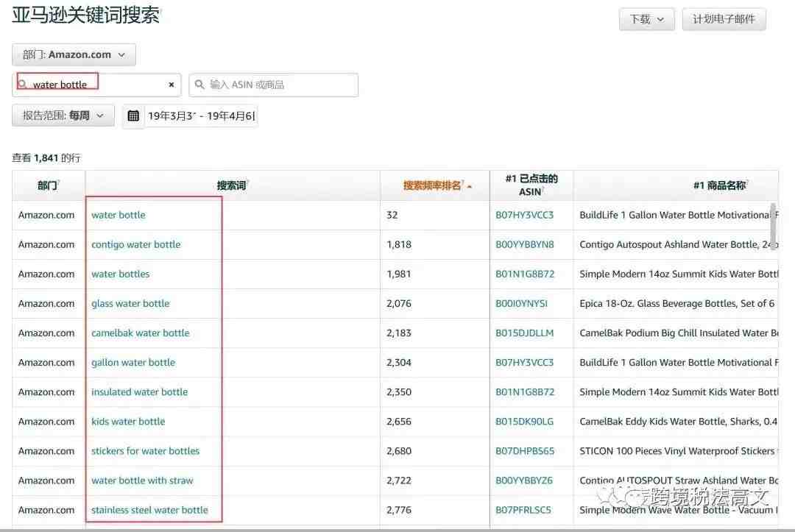Sort by 搜索频率排名 column header
This screenshot has width=795, height=532.
(435, 185)
